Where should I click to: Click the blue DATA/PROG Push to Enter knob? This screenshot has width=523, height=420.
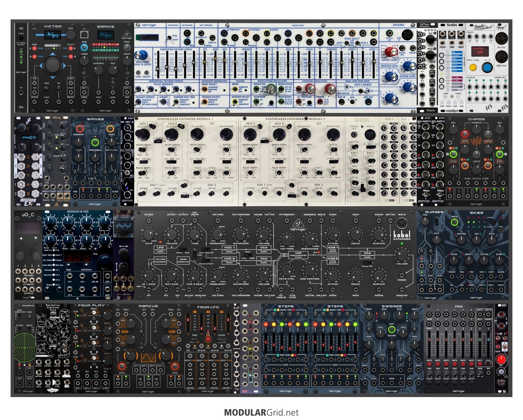click(142, 55)
